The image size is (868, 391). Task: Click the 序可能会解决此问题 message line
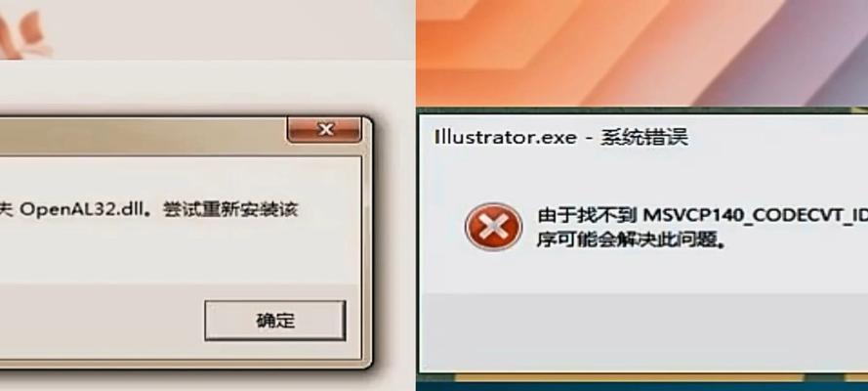[x=631, y=240]
